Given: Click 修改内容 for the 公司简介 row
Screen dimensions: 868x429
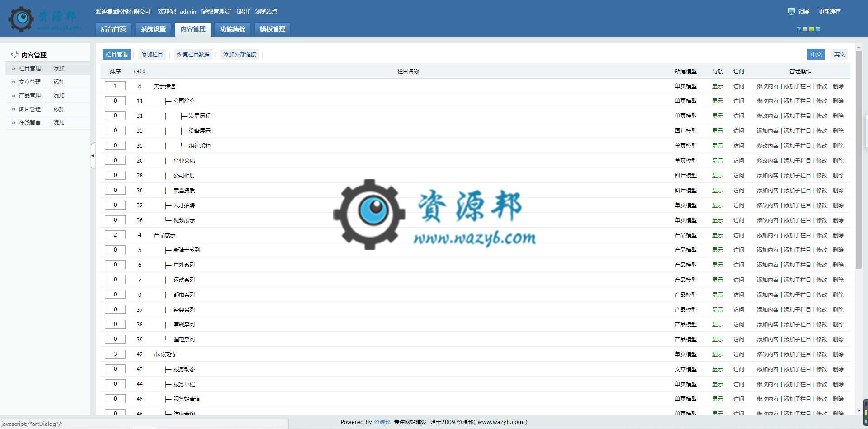Looking at the screenshot, I should click(x=768, y=101).
